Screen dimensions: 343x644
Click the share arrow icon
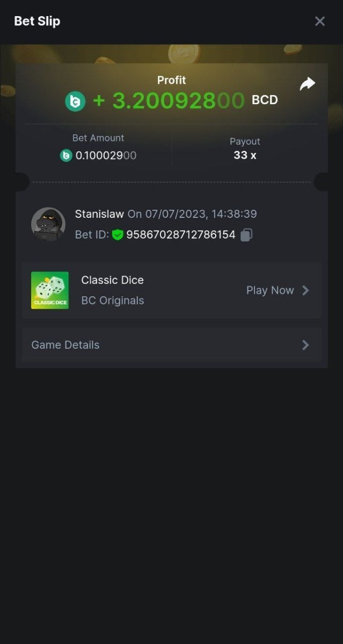coord(307,84)
